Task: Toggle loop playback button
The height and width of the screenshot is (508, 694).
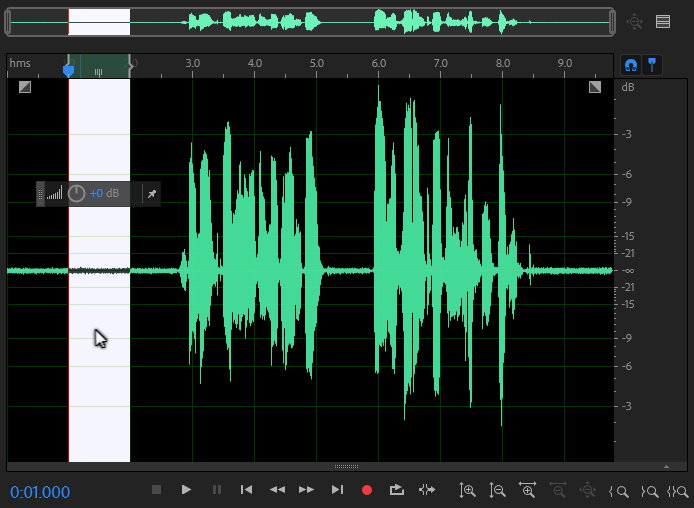Action: pos(397,490)
